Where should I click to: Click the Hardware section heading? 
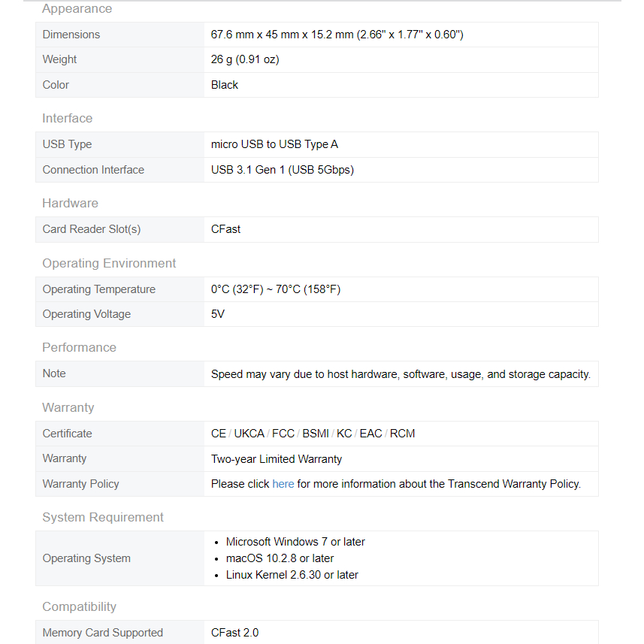70,203
